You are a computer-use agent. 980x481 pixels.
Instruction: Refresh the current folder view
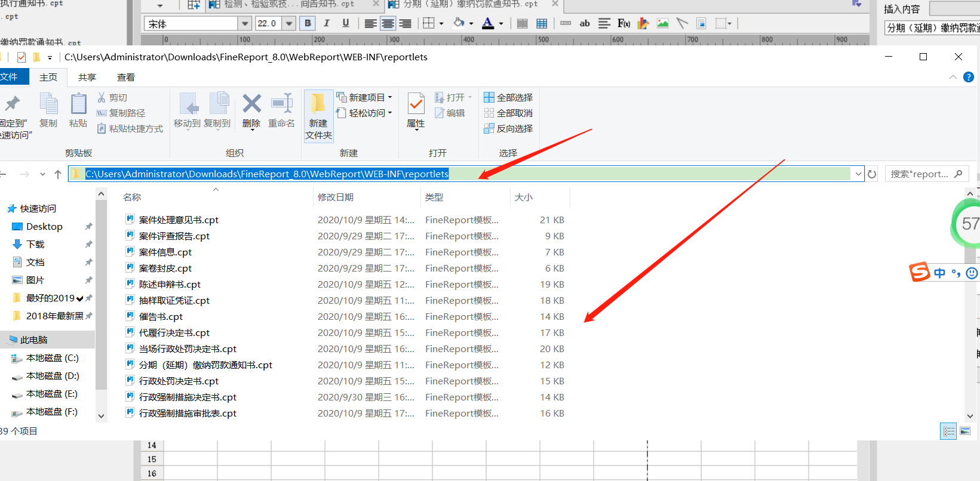[872, 174]
